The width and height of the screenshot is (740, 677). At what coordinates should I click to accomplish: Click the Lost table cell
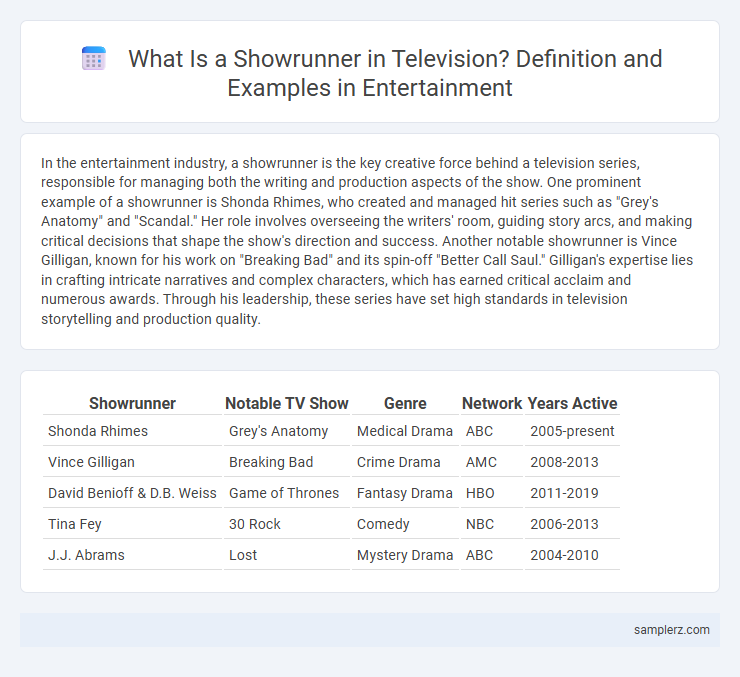coord(286,555)
